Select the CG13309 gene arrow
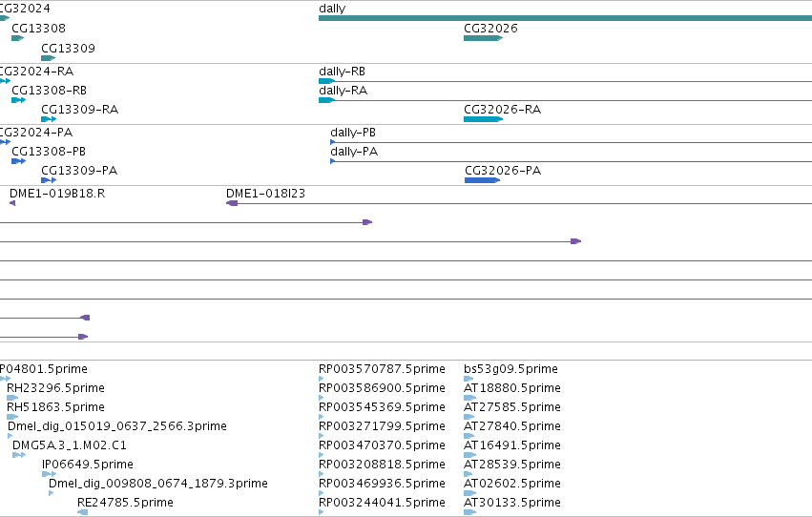812x517 pixels. [x=48, y=58]
